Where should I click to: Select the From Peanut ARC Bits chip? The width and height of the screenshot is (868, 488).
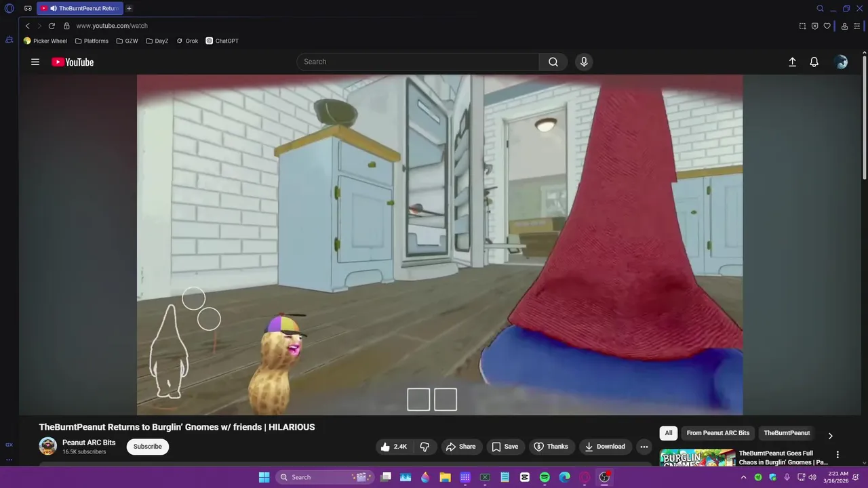point(718,433)
